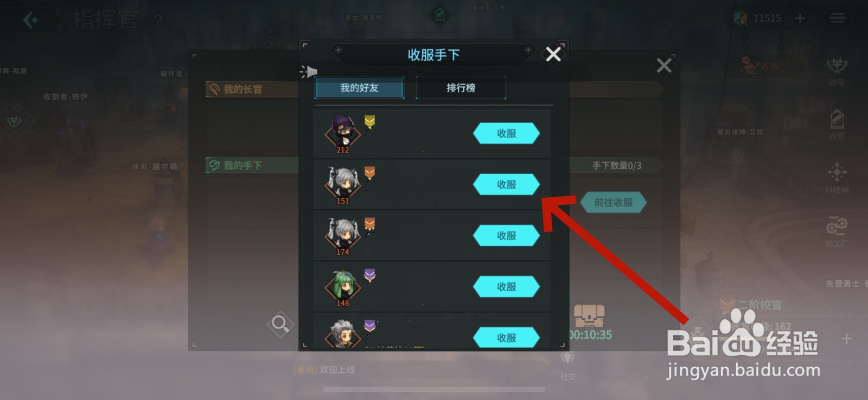Click the magnifier search icon
Image resolution: width=868 pixels, height=400 pixels.
[280, 325]
